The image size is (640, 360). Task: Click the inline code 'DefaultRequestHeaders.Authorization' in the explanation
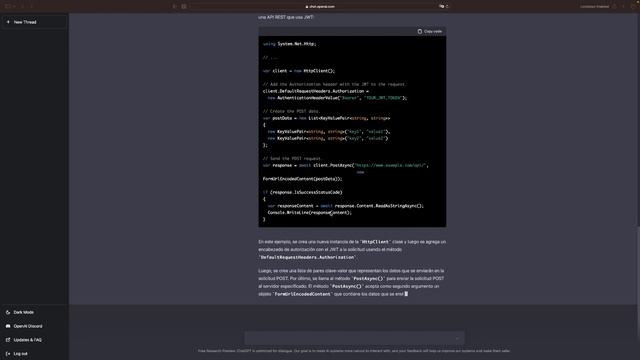(x=307, y=257)
